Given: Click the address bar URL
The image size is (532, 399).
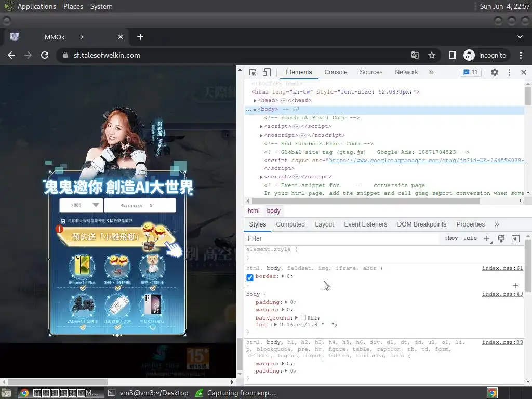Looking at the screenshot, I should (107, 55).
